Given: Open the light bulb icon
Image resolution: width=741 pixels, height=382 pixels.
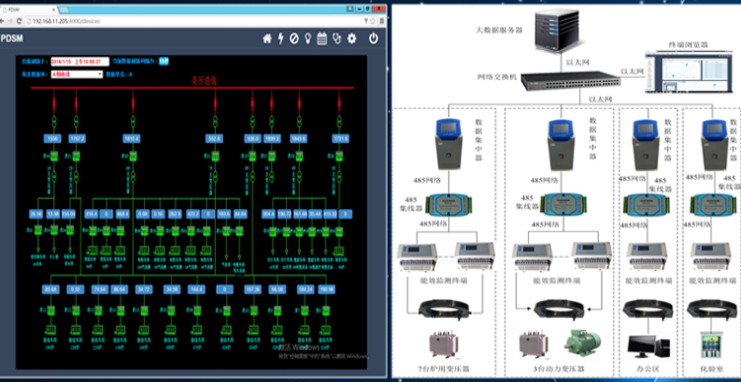Looking at the screenshot, I should [x=308, y=39].
